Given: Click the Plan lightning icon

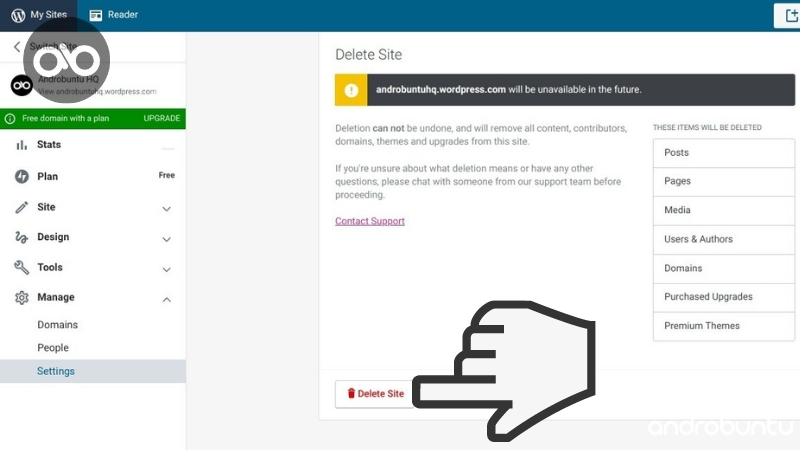Looking at the screenshot, I should click(21, 177).
